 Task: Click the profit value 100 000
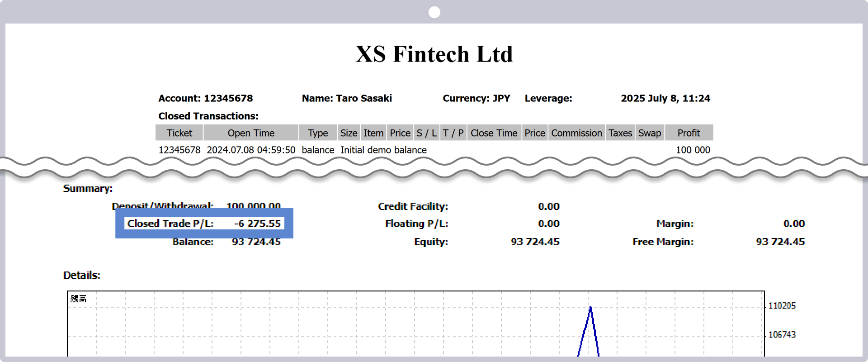coord(693,150)
